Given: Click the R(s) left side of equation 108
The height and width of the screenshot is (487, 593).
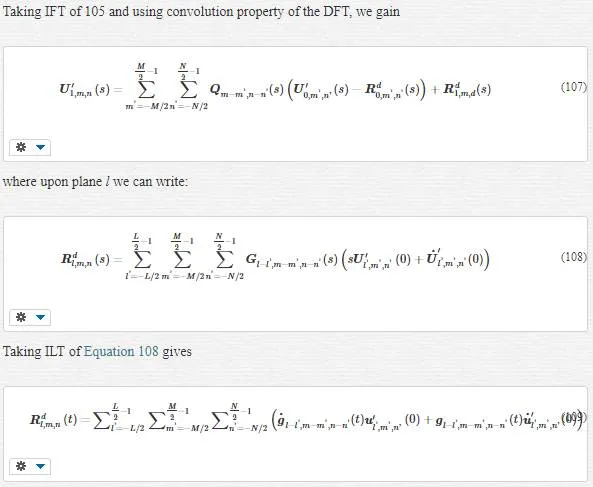Looking at the screenshot, I should pos(85,260).
